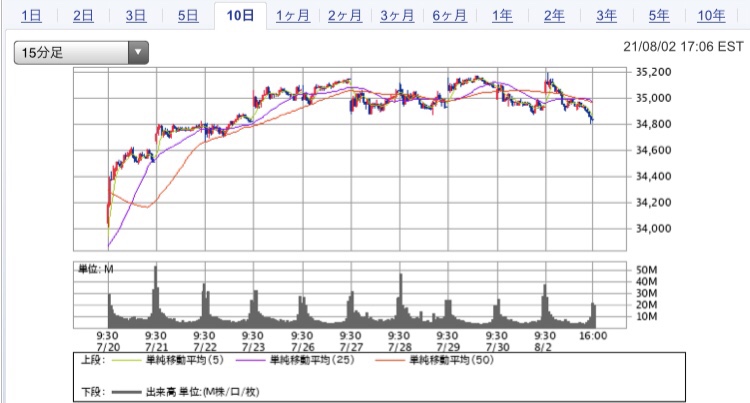Click the 40M volume axis label
Viewport: 750px width, 403px height.
[647, 282]
